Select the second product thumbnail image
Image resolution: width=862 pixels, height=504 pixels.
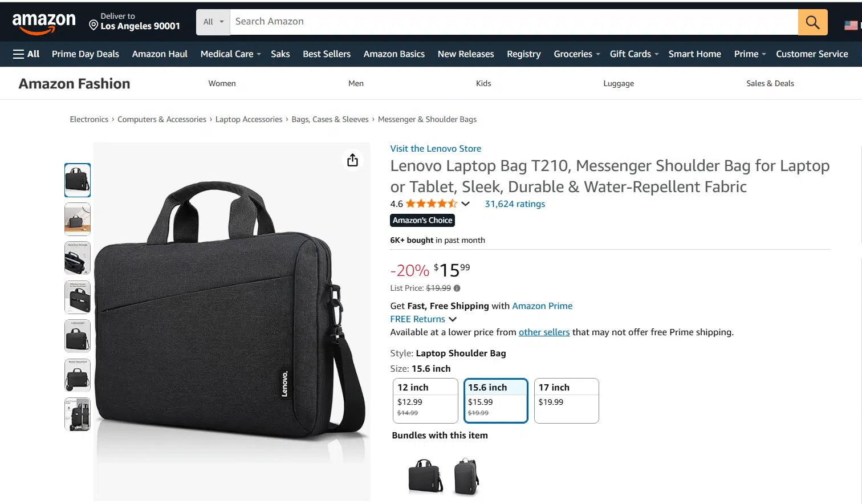click(x=78, y=219)
